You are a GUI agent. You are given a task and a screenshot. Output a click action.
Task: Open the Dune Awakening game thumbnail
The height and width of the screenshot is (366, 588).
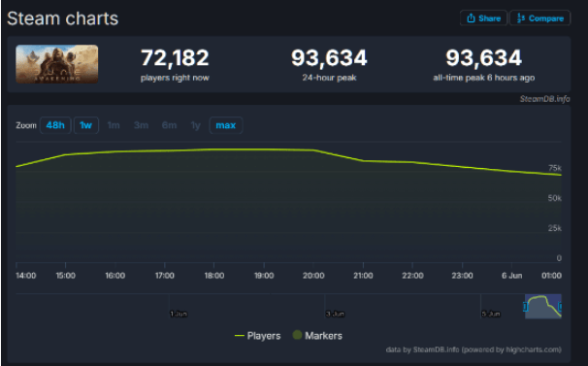[57, 64]
